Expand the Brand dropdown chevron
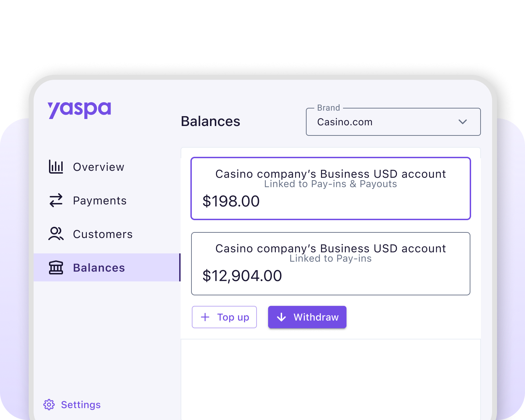 (463, 122)
